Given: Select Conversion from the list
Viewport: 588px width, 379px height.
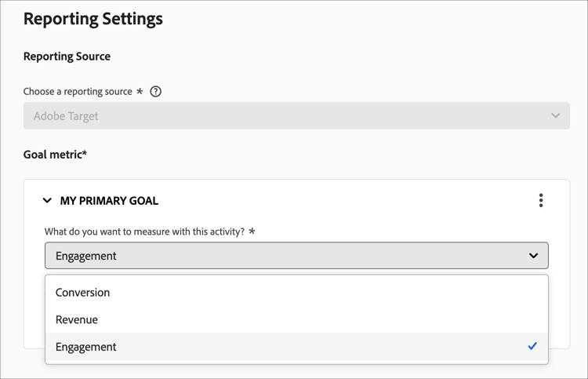Looking at the screenshot, I should [x=83, y=293].
